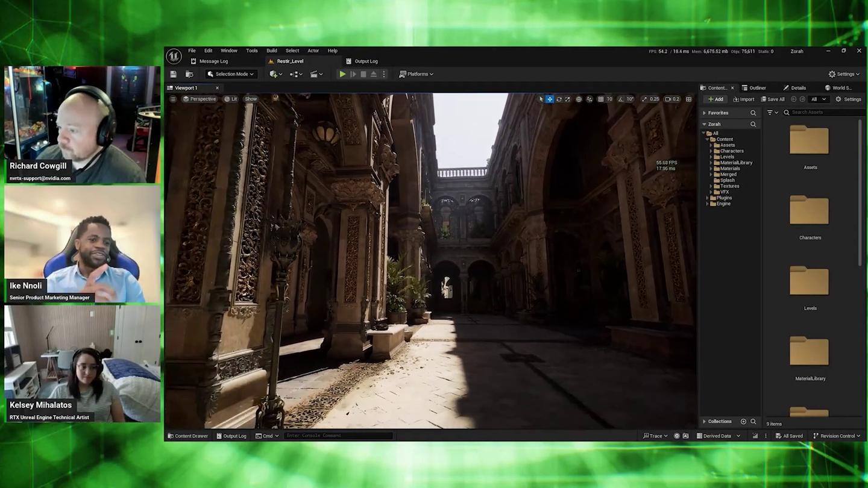Open grid snap value 10 dropdown
Image resolution: width=868 pixels, height=488 pixels.
tap(609, 99)
